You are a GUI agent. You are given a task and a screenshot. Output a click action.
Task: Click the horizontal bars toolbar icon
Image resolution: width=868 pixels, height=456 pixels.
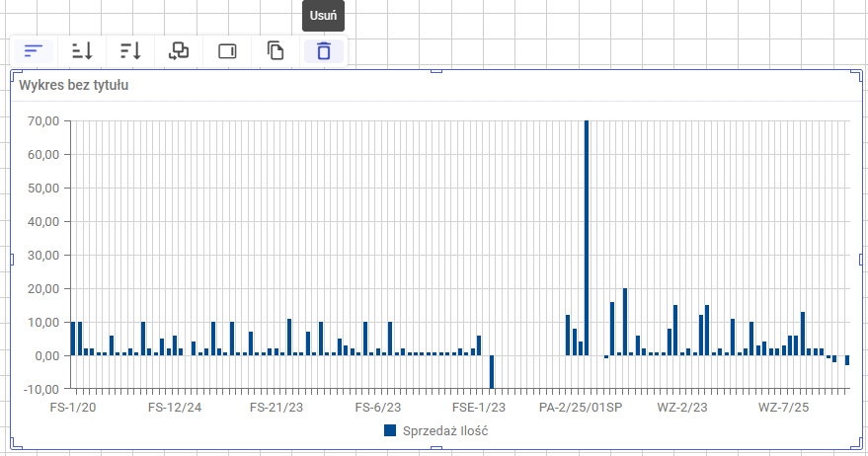34,51
